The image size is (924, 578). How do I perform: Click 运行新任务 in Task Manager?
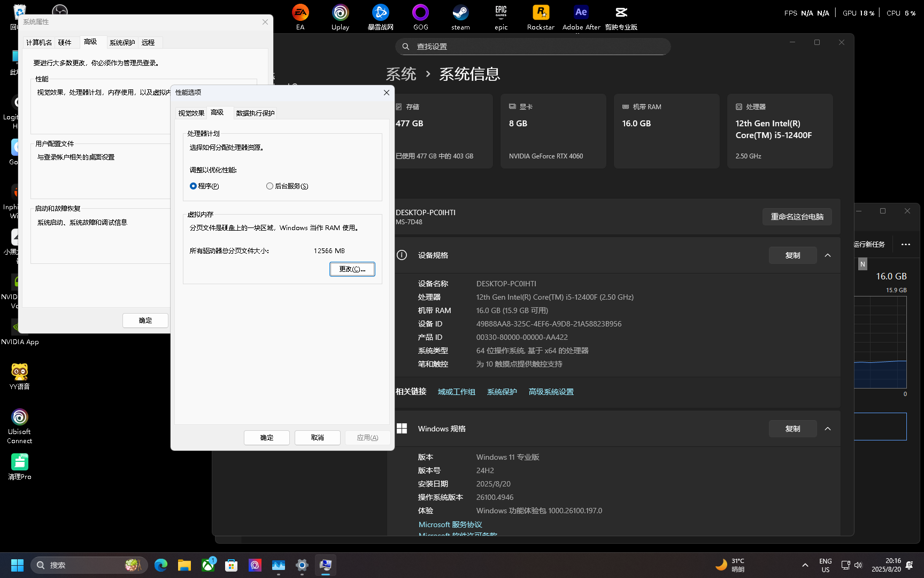point(869,244)
